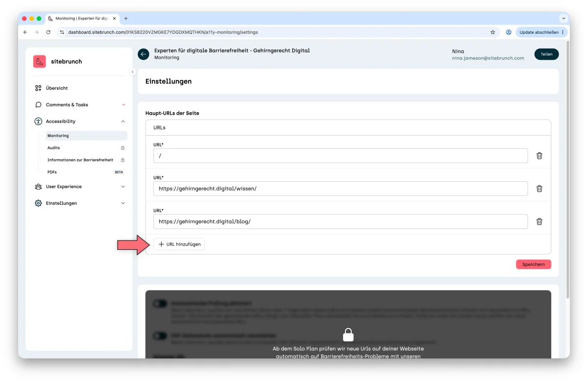Click the user name Nina
Screen dimensions: 588x382
click(458, 51)
